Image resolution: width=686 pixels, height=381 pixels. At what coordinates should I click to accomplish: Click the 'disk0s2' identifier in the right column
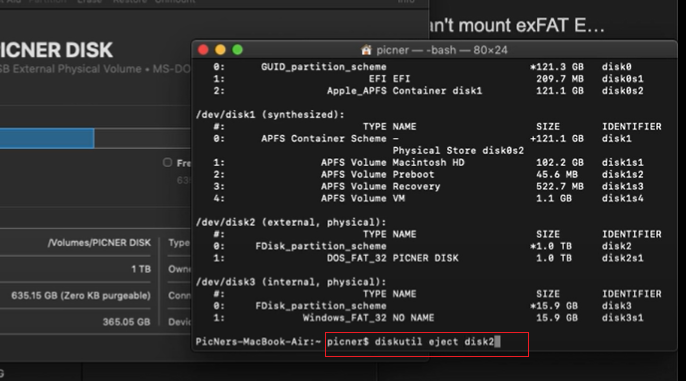pyautogui.click(x=623, y=91)
